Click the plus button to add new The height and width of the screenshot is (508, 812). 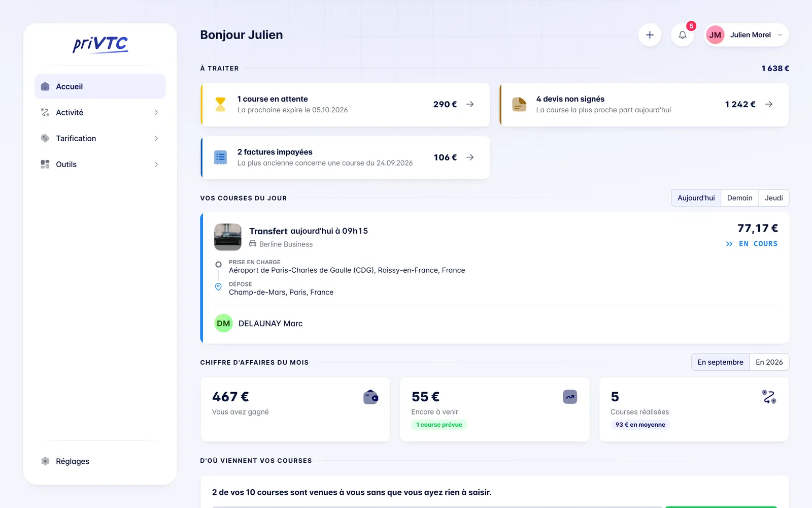[650, 35]
